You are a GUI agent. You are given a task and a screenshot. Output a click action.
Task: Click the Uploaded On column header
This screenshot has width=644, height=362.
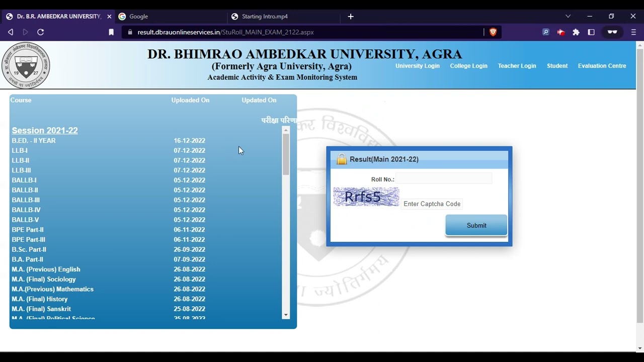[190, 100]
